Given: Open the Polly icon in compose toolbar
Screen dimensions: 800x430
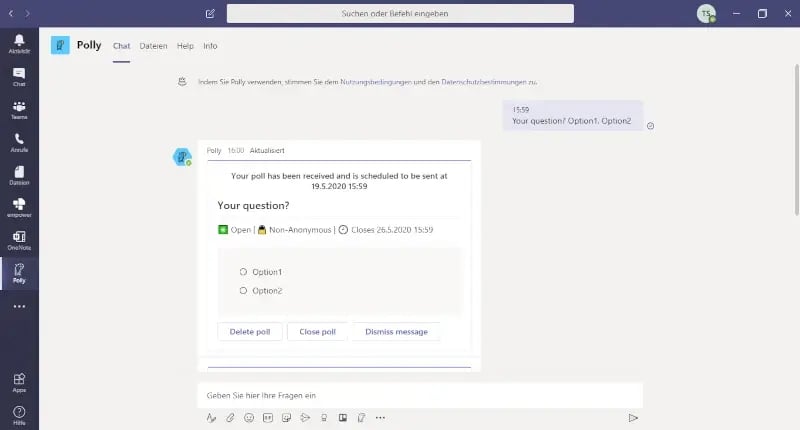Looking at the screenshot, I should coord(361,418).
